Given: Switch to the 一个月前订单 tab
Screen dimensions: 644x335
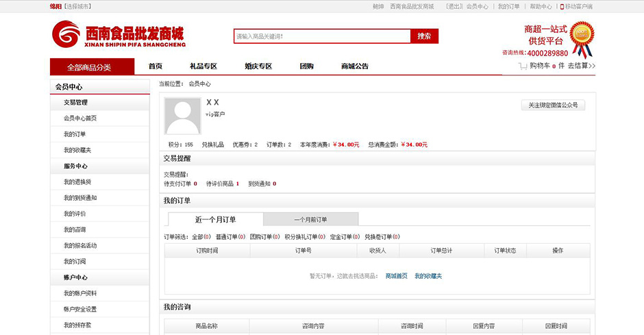Looking at the screenshot, I should click(x=310, y=219).
